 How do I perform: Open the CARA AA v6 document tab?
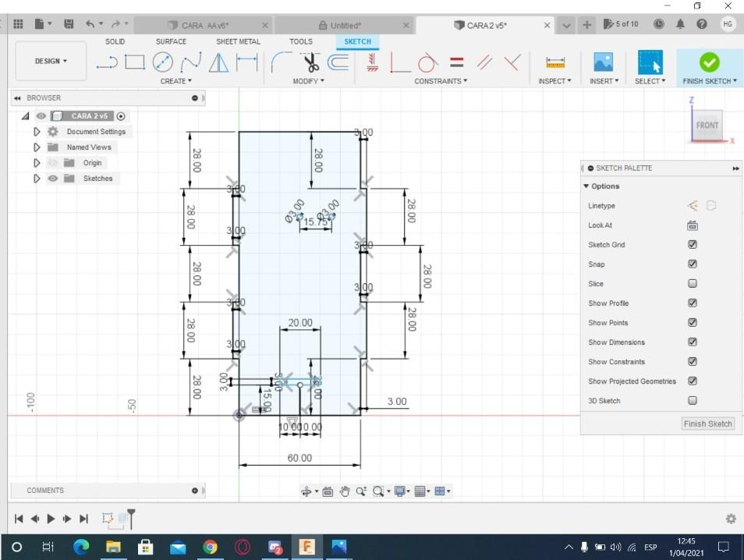point(203,25)
